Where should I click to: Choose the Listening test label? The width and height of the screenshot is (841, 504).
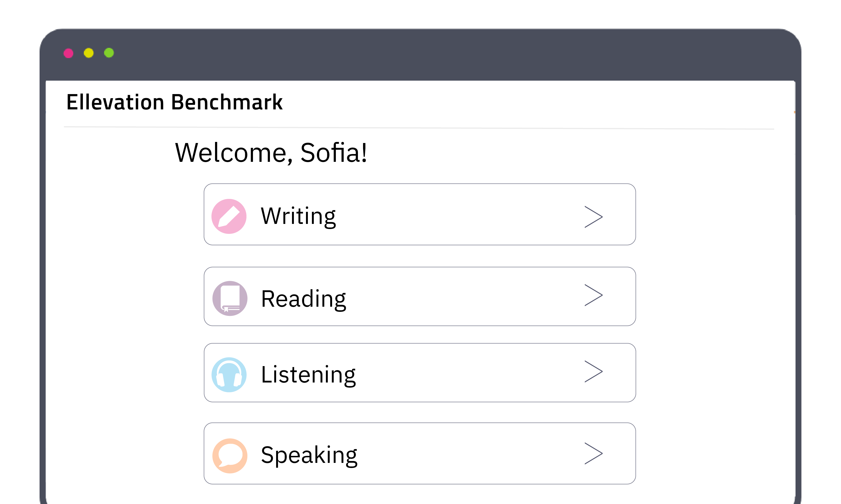(308, 375)
